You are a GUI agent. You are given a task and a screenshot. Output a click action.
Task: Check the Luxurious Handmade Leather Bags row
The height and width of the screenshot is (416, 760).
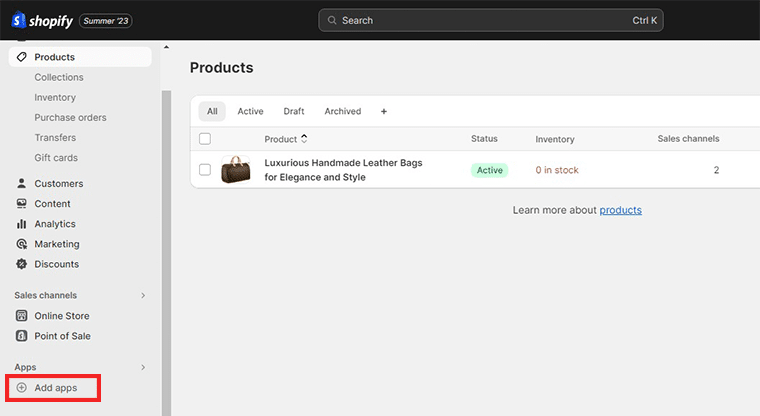coord(205,170)
